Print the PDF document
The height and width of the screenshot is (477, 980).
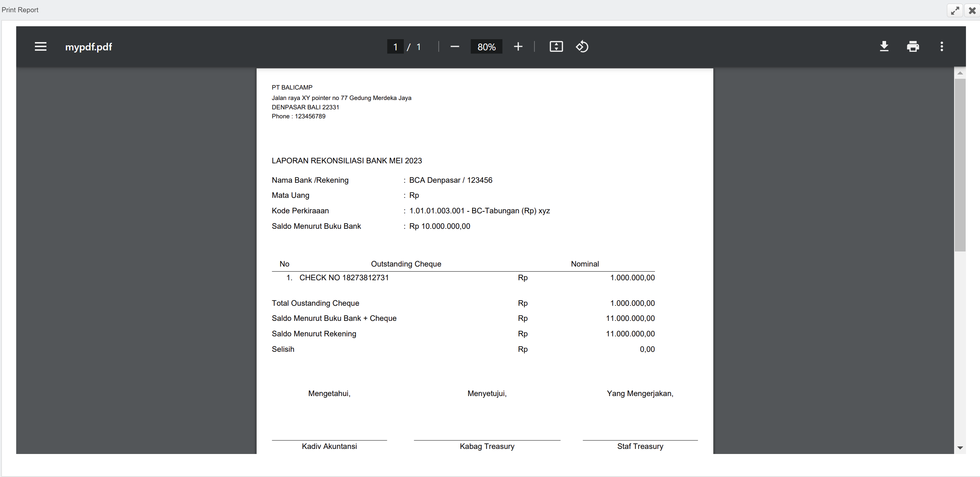tap(913, 46)
